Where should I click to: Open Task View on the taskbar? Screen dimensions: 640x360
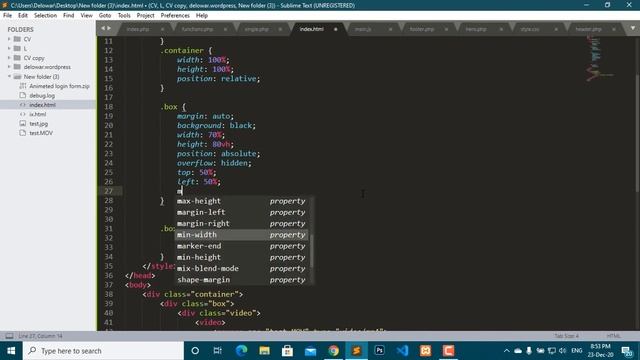(218, 351)
